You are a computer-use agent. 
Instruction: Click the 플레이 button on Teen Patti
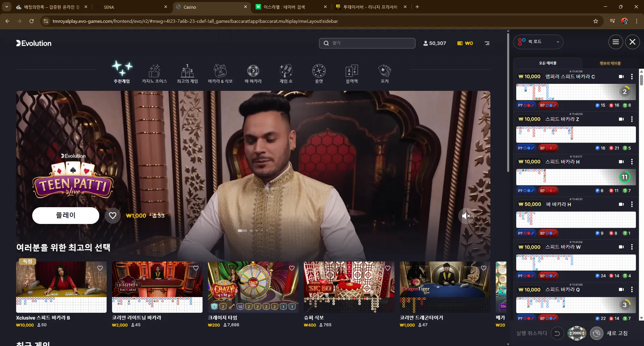tap(66, 215)
